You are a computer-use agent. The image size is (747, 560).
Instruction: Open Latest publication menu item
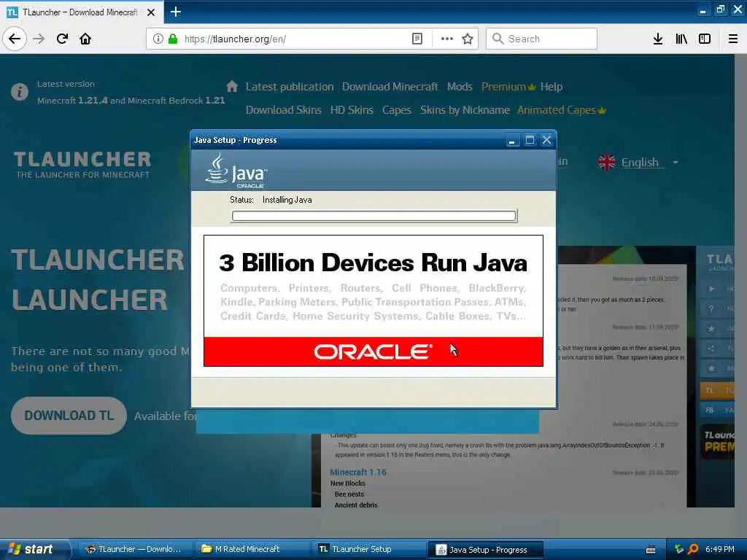[x=289, y=87]
